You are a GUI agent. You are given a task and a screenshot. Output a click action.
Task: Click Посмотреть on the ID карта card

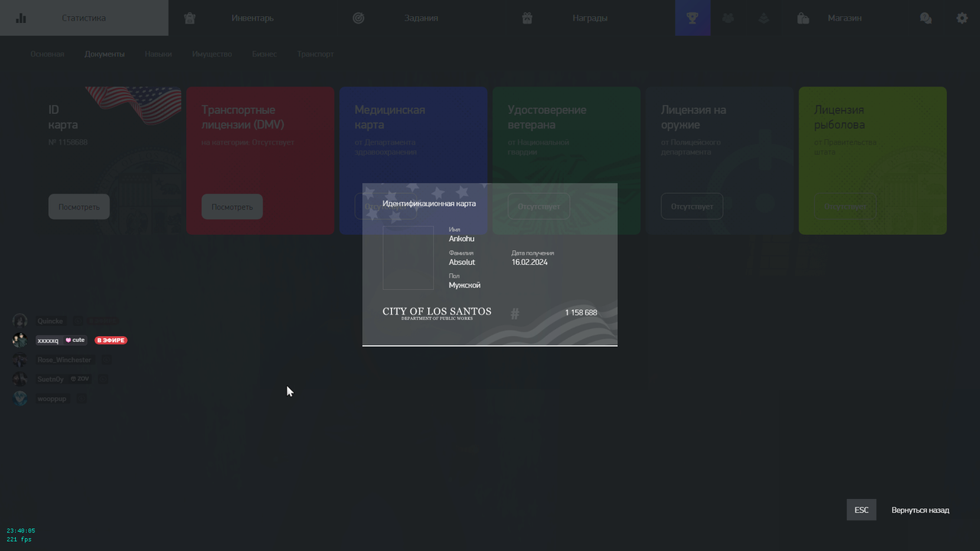(79, 207)
